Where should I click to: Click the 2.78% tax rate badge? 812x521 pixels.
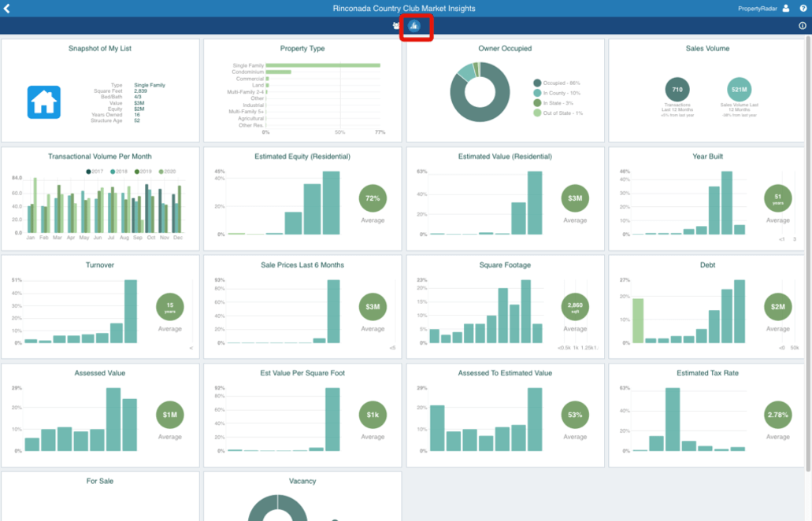click(778, 415)
